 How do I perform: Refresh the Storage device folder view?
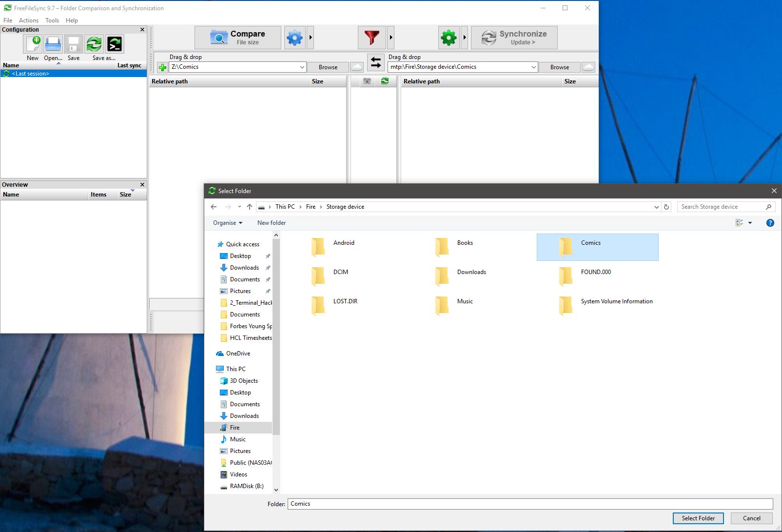pos(666,207)
